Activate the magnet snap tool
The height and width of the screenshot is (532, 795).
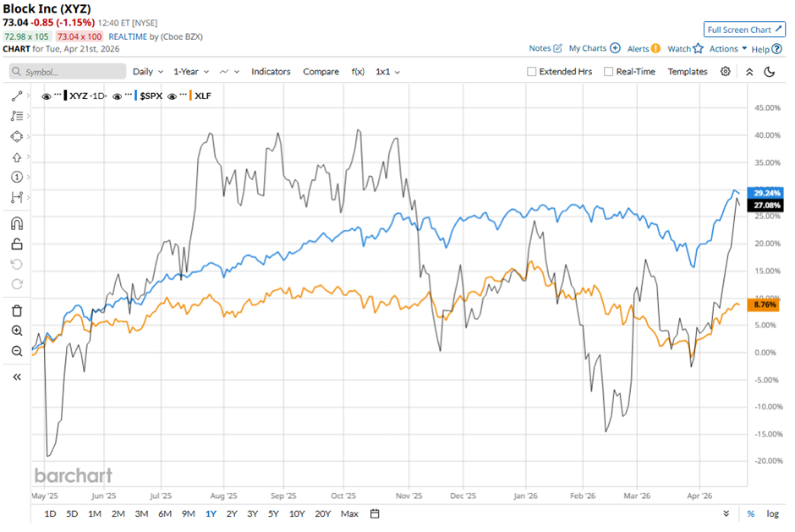17,224
